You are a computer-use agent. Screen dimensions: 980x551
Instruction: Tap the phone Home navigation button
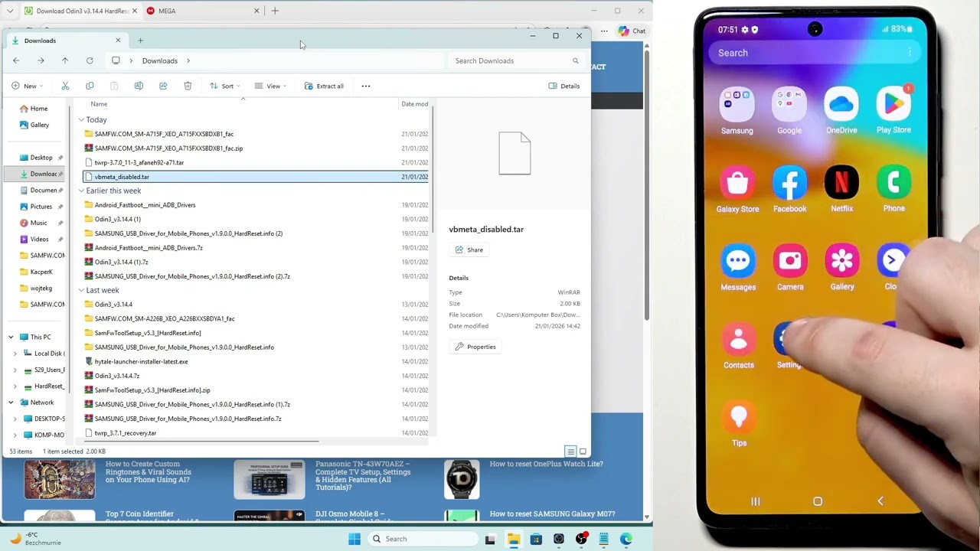pyautogui.click(x=818, y=501)
